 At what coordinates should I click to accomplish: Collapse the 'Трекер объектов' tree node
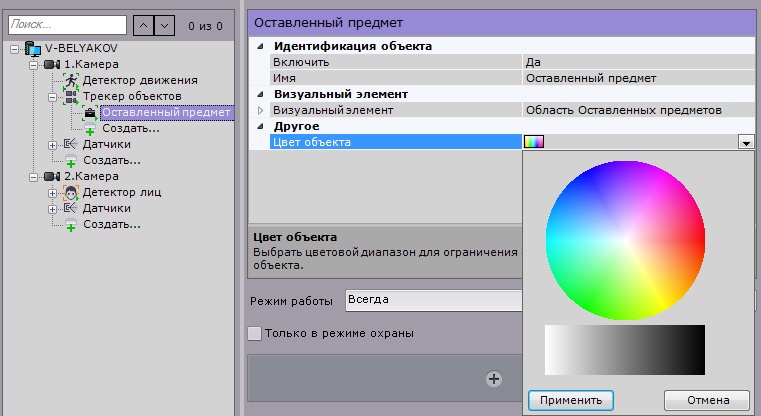click(53, 97)
